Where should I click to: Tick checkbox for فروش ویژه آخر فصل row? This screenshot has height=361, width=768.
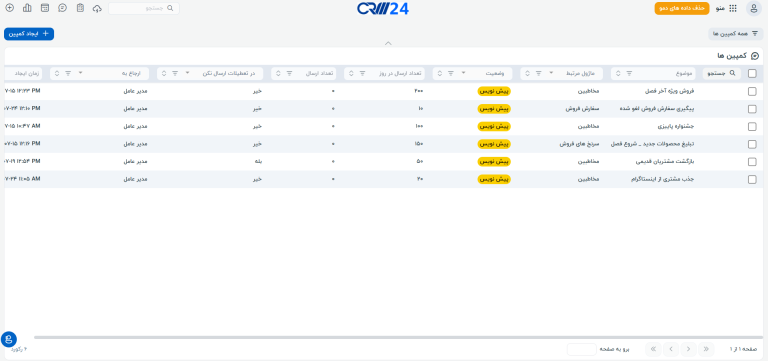pos(752,92)
